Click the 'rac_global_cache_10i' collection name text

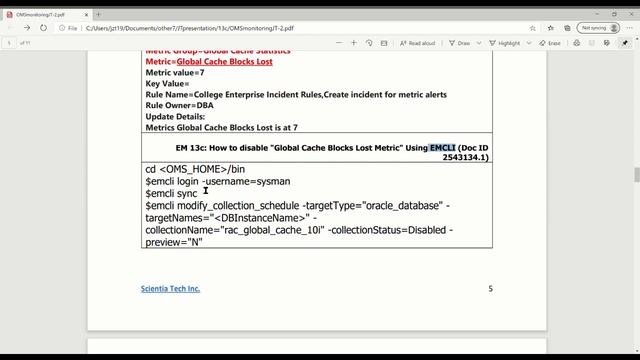point(272,230)
